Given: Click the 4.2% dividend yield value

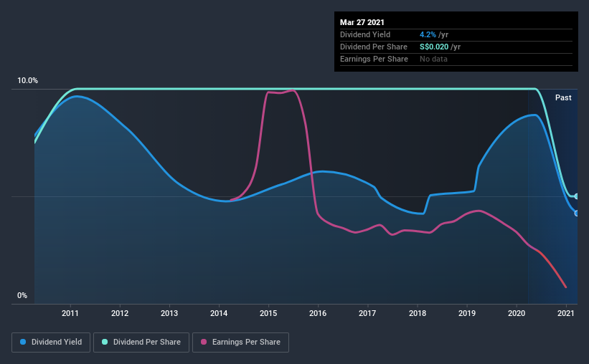Looking at the screenshot, I should [x=428, y=34].
